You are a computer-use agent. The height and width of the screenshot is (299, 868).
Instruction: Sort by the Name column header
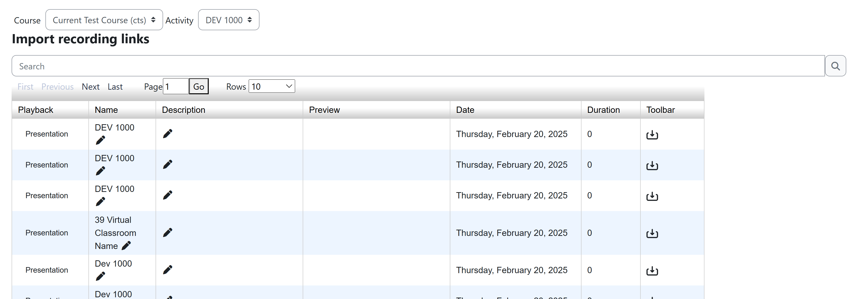tap(106, 110)
